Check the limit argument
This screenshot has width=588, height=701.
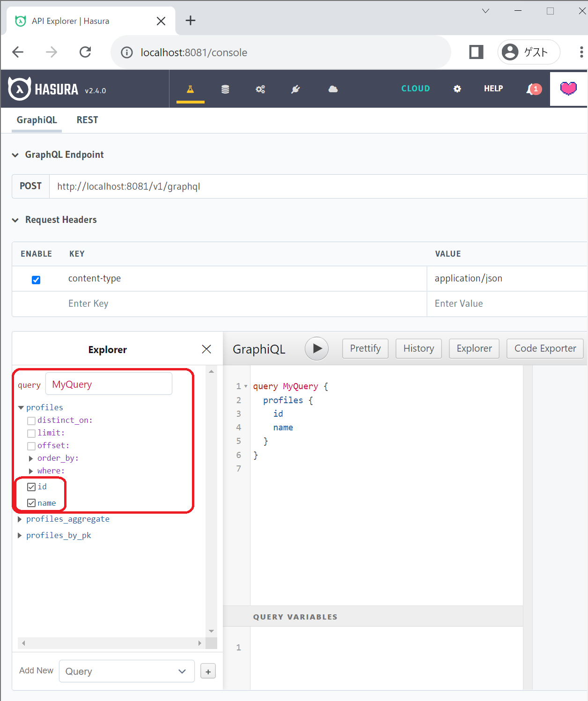coord(31,433)
